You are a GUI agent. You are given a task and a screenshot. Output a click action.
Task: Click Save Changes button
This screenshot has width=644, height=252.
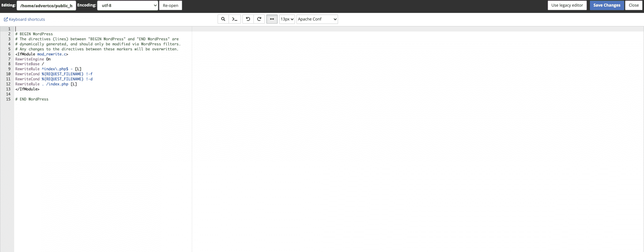click(607, 5)
